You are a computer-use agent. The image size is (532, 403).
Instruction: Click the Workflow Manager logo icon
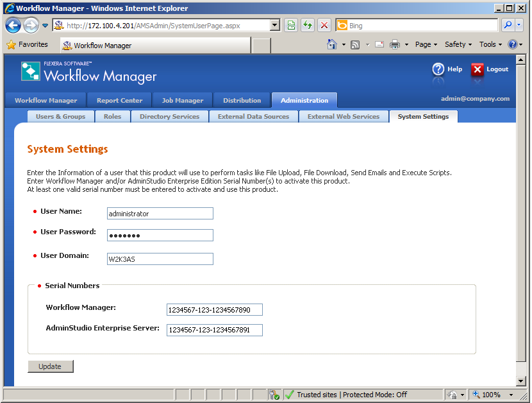click(x=30, y=71)
